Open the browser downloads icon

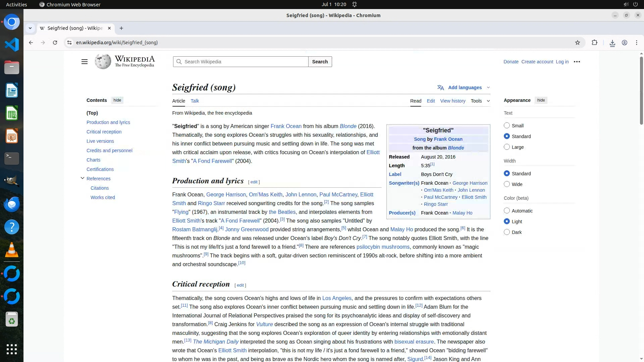pyautogui.click(x=612, y=43)
